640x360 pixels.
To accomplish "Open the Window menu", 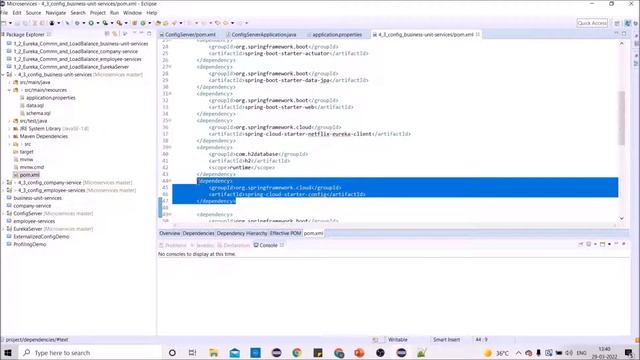I will pyautogui.click(x=132, y=13).
